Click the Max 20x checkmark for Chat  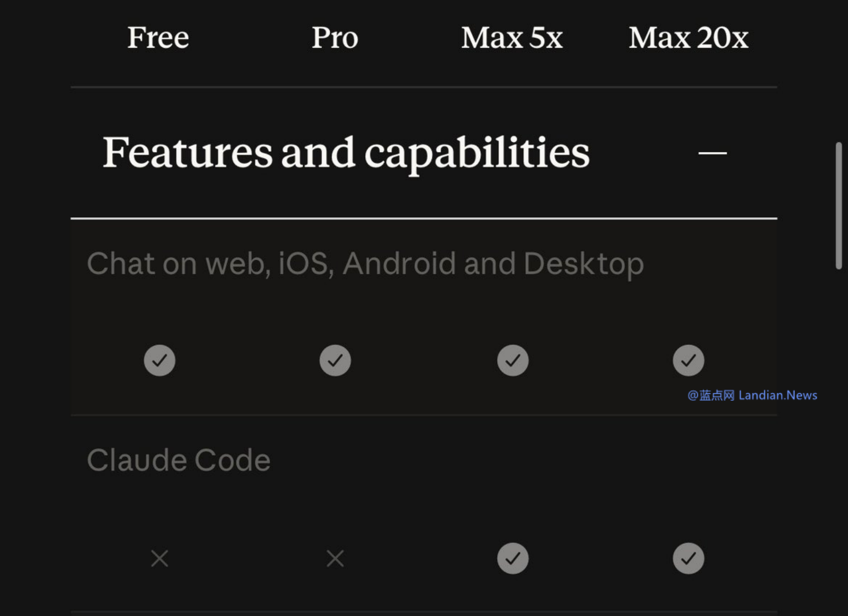[x=688, y=360]
